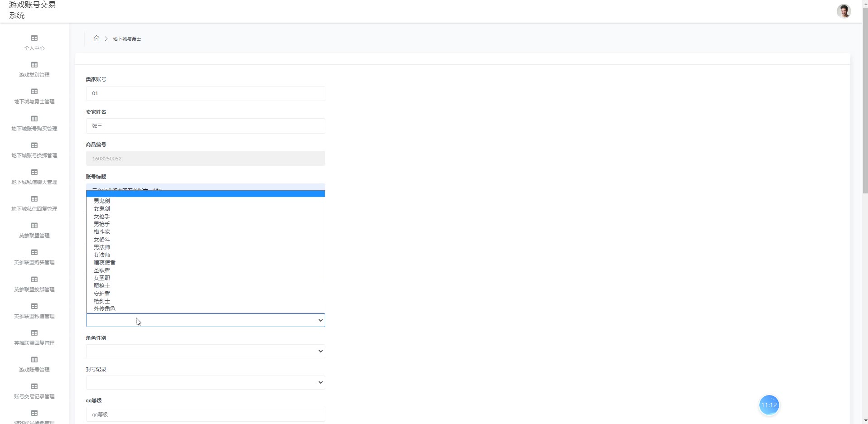Collapse the open role dropdown via its arrow
Screen dimensions: 868x424
pyautogui.click(x=320, y=320)
